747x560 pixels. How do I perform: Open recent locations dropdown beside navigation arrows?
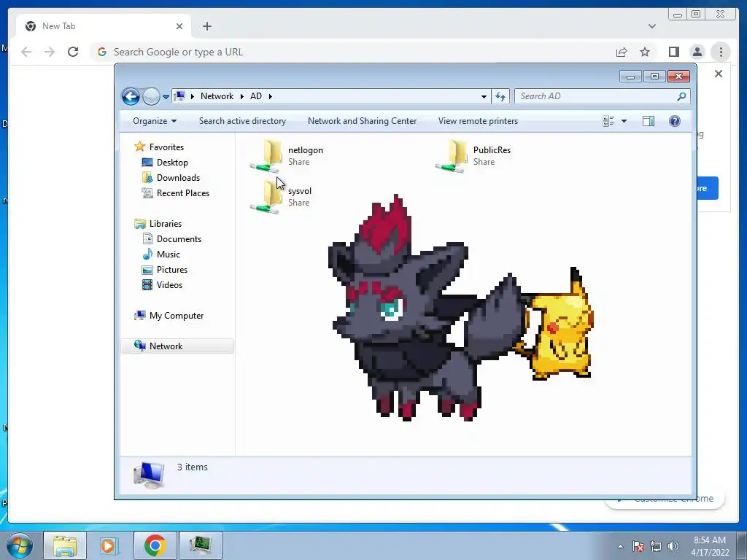(166, 97)
